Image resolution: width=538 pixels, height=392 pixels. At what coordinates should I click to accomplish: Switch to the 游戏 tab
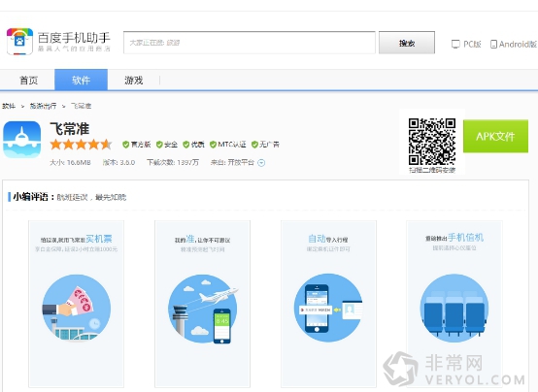[133, 81]
